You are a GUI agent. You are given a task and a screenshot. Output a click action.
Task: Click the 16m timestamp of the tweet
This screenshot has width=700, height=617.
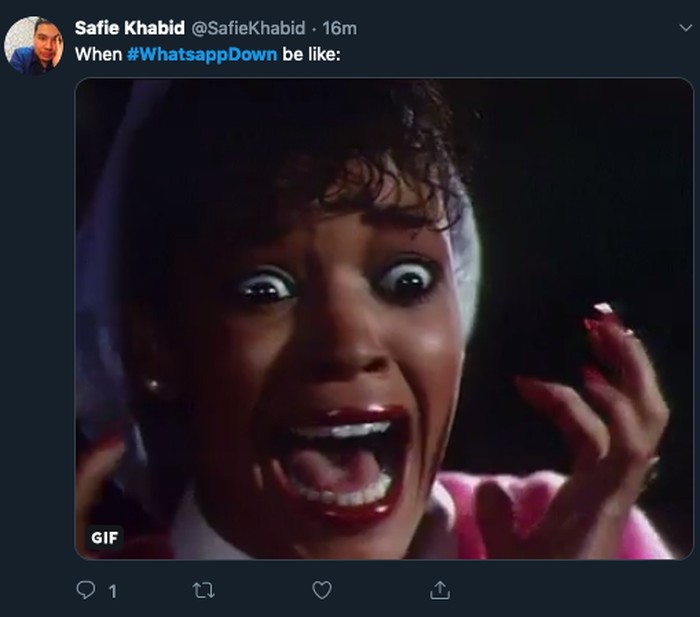339,28
